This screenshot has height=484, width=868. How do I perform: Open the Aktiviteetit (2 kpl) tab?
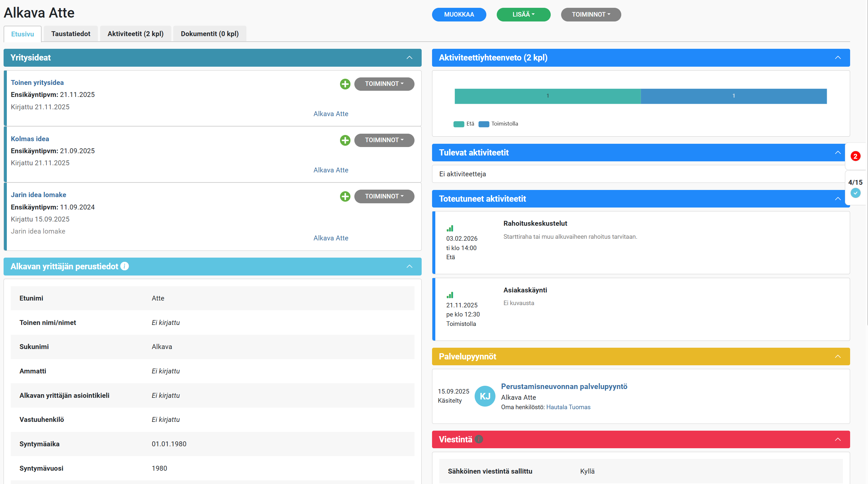136,34
